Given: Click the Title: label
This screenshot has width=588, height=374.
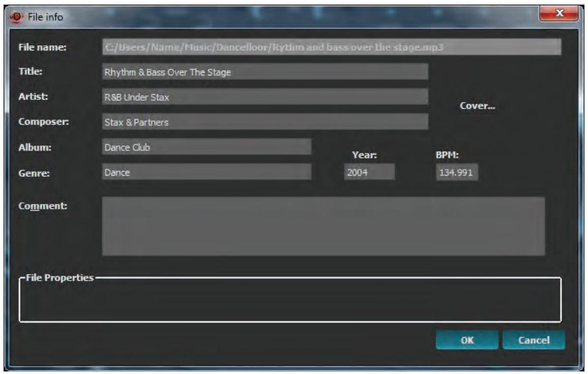Looking at the screenshot, I should tap(31, 71).
